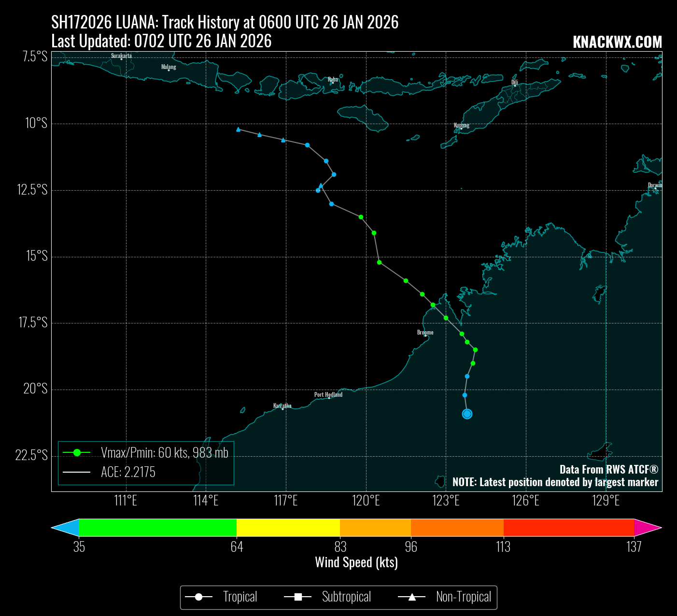Click the blue left arrow of colorbar
Viewport: 677px width, 616px height.
tap(66, 528)
